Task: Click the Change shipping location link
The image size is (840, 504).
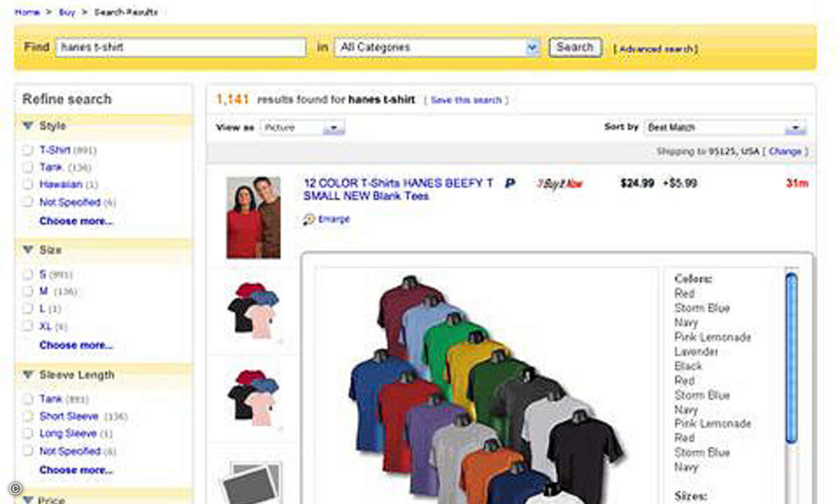Action: pyautogui.click(x=785, y=151)
